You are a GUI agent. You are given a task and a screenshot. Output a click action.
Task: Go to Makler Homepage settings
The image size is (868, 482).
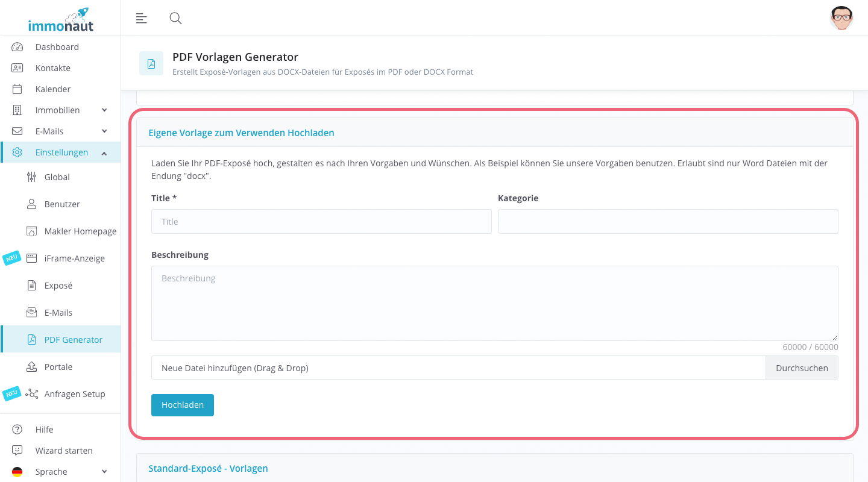80,231
